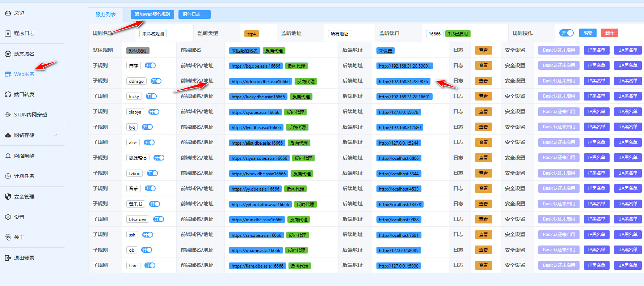The image size is (644, 286).
Task: Click 网络存储 cloud icon
Action: [x=8, y=135]
